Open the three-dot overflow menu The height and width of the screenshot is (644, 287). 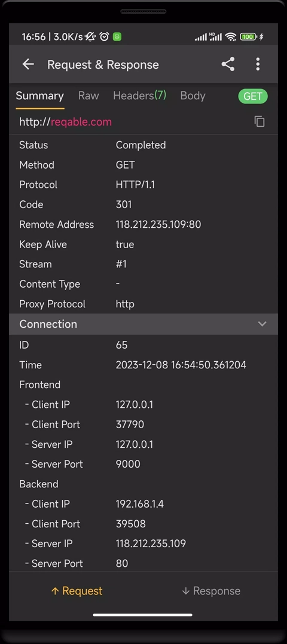click(258, 64)
